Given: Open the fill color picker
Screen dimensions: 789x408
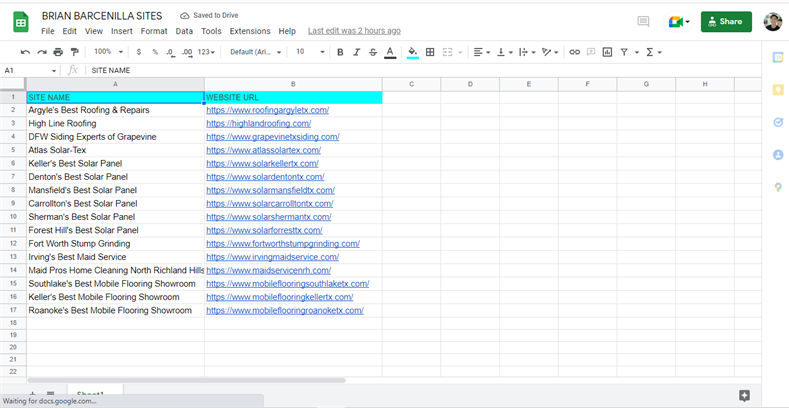Looking at the screenshot, I should point(413,52).
